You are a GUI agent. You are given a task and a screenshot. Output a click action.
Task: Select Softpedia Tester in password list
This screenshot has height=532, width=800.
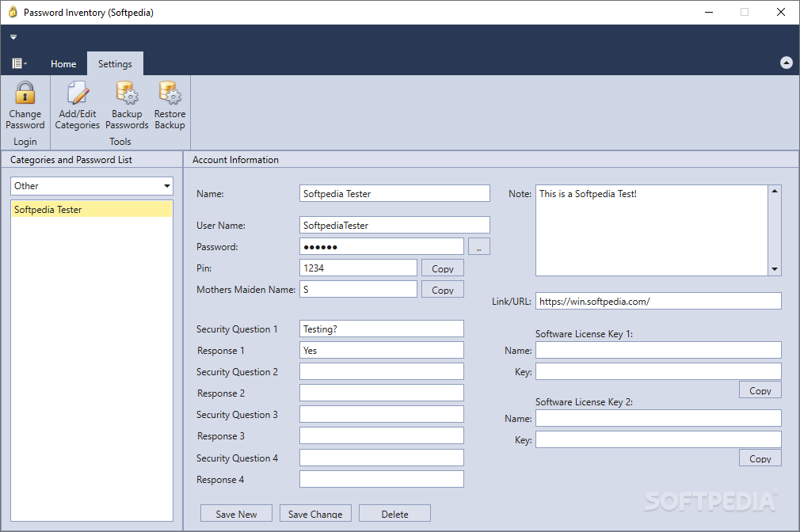click(92, 209)
